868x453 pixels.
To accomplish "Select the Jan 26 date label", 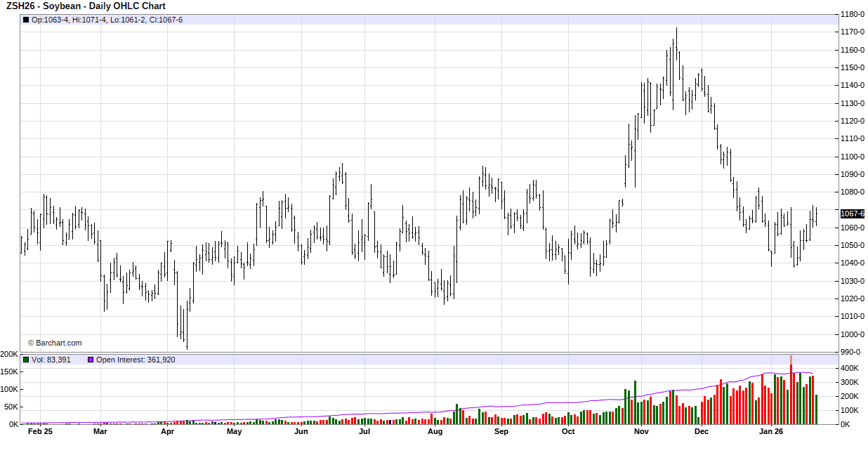I will 771,432.
